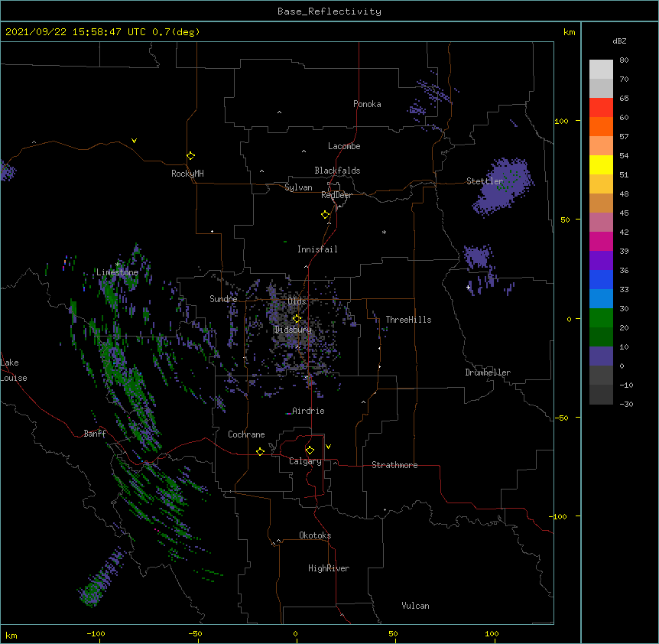Click the yellow V marker above RockyMH road
The width and height of the screenshot is (659, 644).
pyautogui.click(x=134, y=141)
